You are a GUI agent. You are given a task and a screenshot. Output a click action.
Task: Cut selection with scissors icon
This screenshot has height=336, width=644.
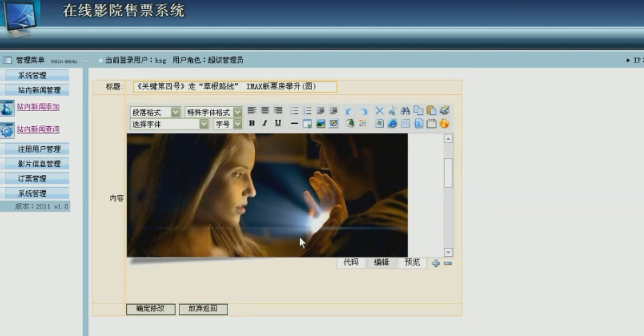pyautogui.click(x=392, y=111)
